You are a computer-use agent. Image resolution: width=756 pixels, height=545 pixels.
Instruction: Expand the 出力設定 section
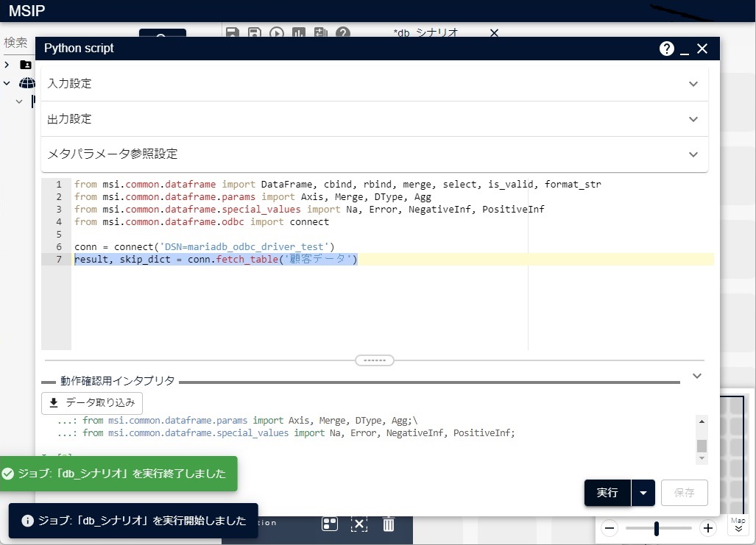[x=375, y=119]
